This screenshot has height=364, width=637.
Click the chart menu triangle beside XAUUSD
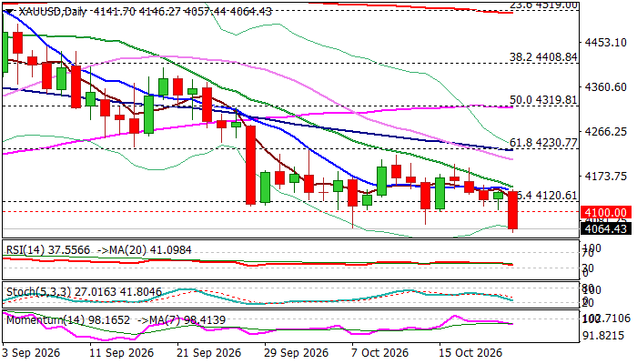point(8,12)
